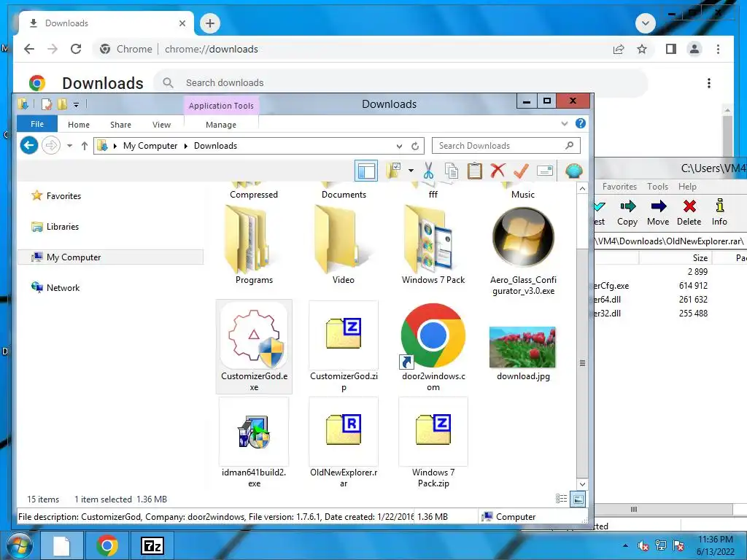Select the idman641build2.exe installer
747x560 pixels.
click(x=254, y=443)
